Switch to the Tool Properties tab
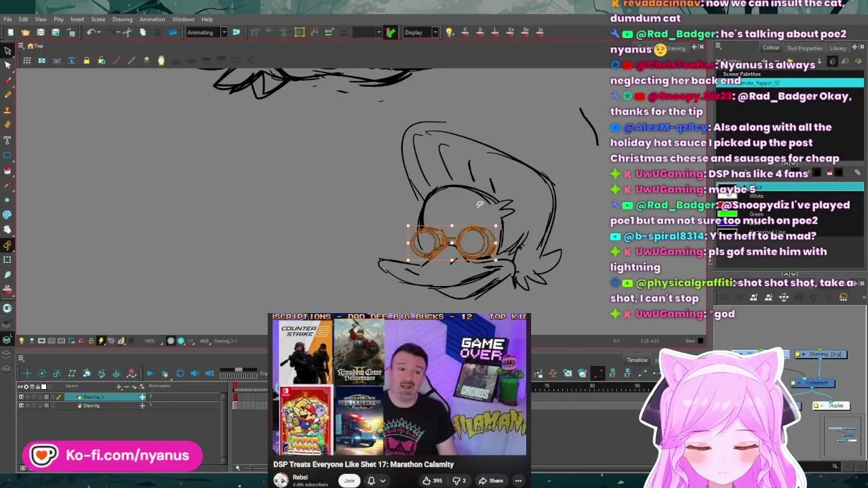 coord(804,48)
